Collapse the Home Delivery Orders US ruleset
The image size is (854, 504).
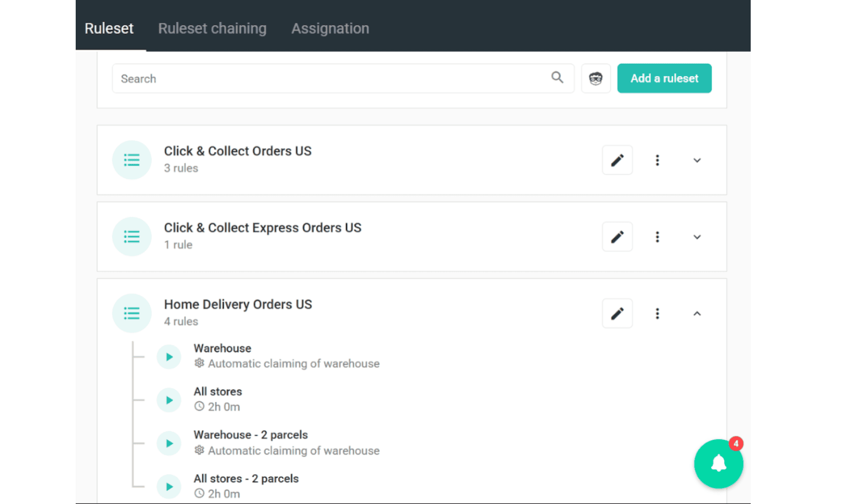697,314
